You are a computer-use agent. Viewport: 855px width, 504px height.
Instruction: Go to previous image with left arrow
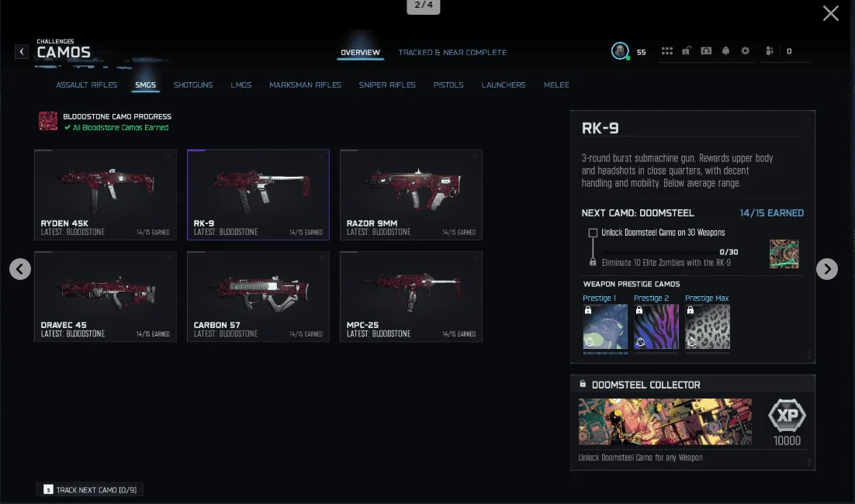pyautogui.click(x=20, y=269)
